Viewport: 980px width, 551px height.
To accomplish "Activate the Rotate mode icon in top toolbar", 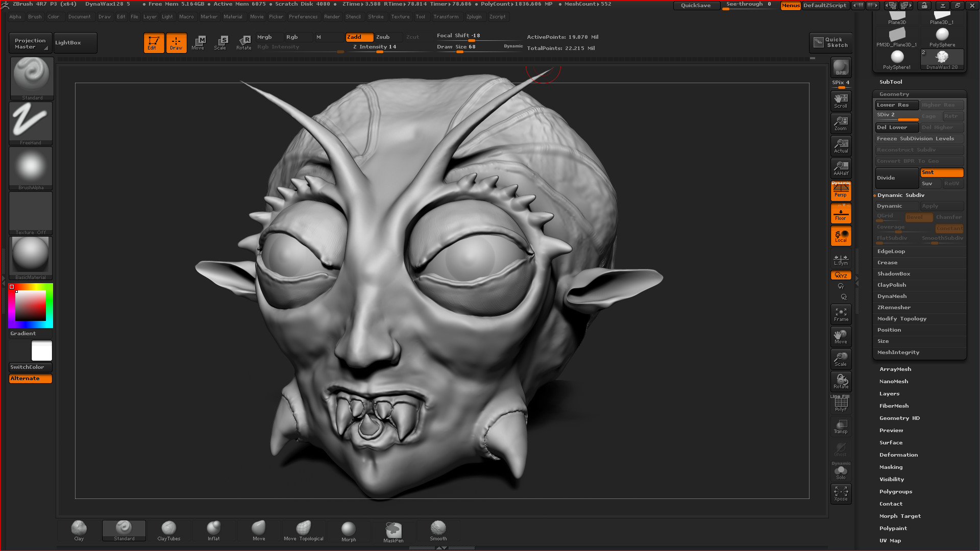I will [243, 42].
